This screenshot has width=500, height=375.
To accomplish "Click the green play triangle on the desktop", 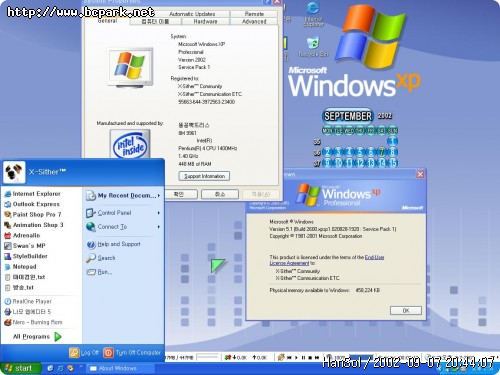I will pyautogui.click(x=218, y=266).
